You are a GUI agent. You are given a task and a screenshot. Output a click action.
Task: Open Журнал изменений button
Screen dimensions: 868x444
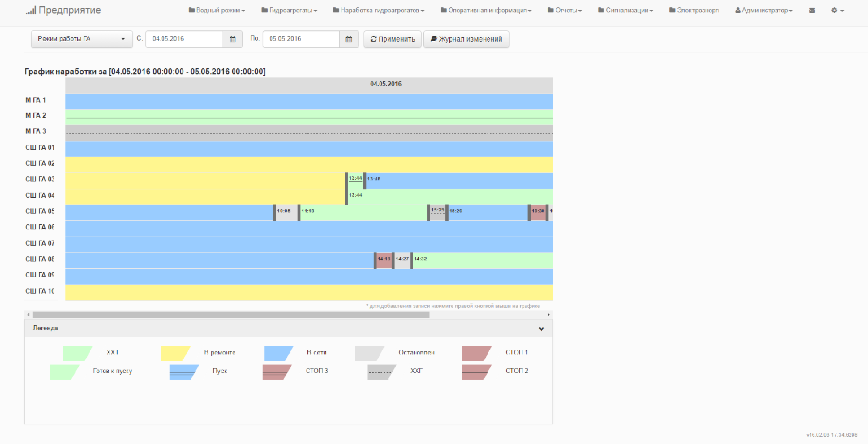466,39
